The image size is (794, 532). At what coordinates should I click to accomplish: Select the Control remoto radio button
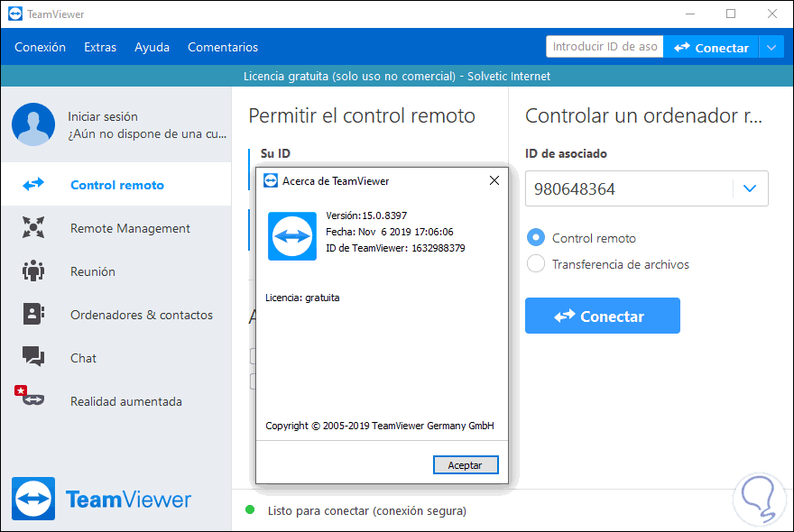pos(536,237)
